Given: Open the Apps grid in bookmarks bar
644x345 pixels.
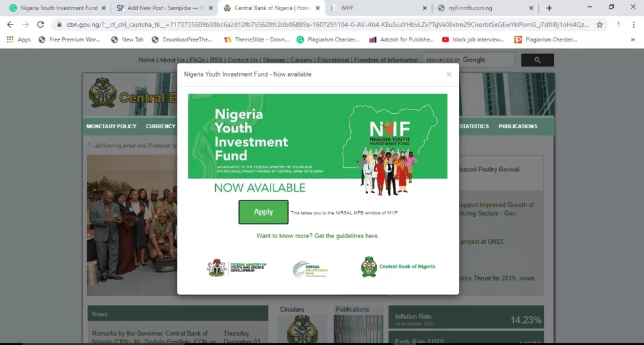Looking at the screenshot, I should (x=18, y=40).
